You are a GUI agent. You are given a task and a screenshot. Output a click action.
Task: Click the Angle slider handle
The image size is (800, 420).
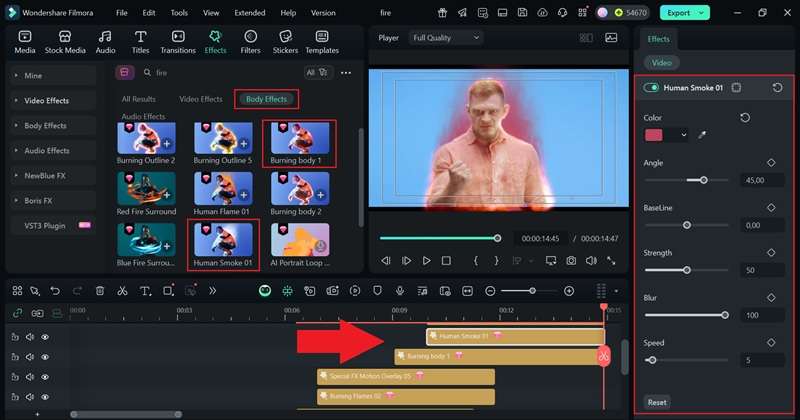(x=704, y=180)
